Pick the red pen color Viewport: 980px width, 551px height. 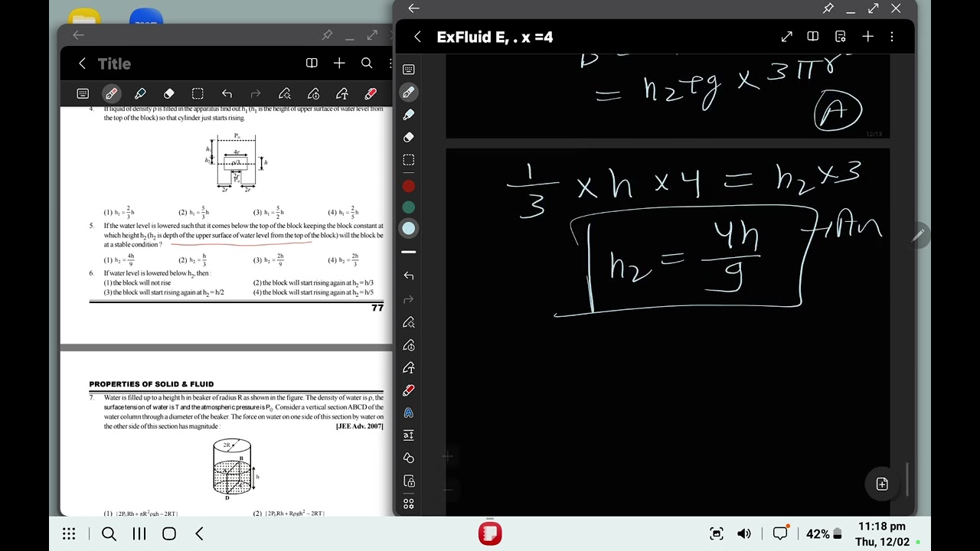[409, 187]
